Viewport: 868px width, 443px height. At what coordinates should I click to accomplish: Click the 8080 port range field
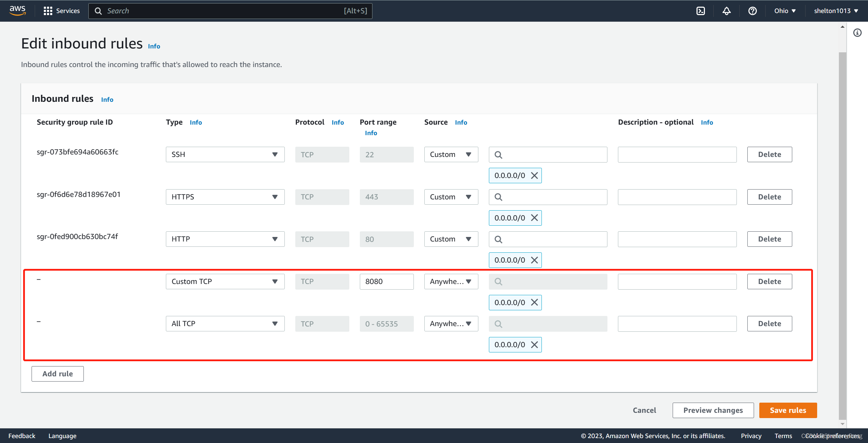click(x=386, y=282)
